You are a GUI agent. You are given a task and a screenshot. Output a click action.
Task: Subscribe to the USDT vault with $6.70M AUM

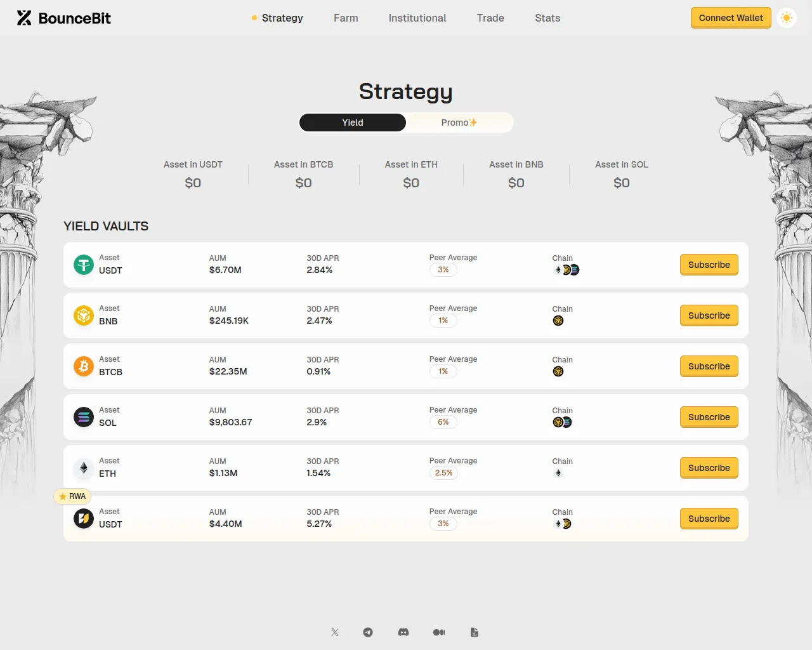pyautogui.click(x=709, y=265)
